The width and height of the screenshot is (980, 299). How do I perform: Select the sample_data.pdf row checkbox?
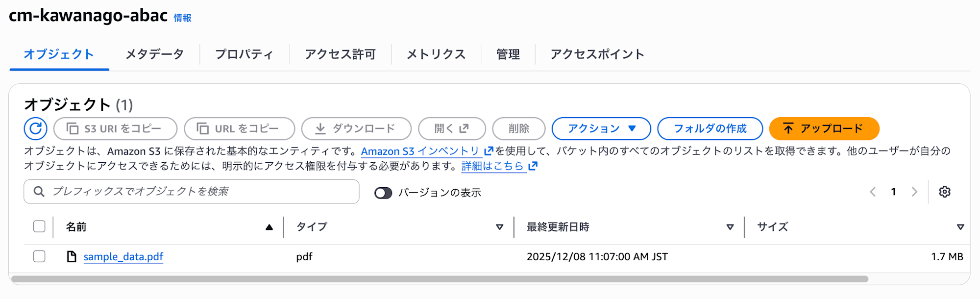coord(39,256)
